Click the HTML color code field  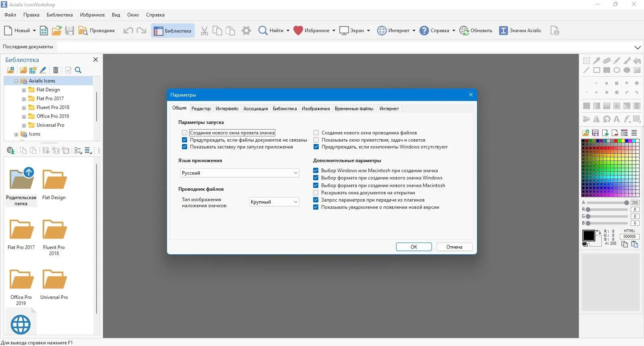coord(630,237)
